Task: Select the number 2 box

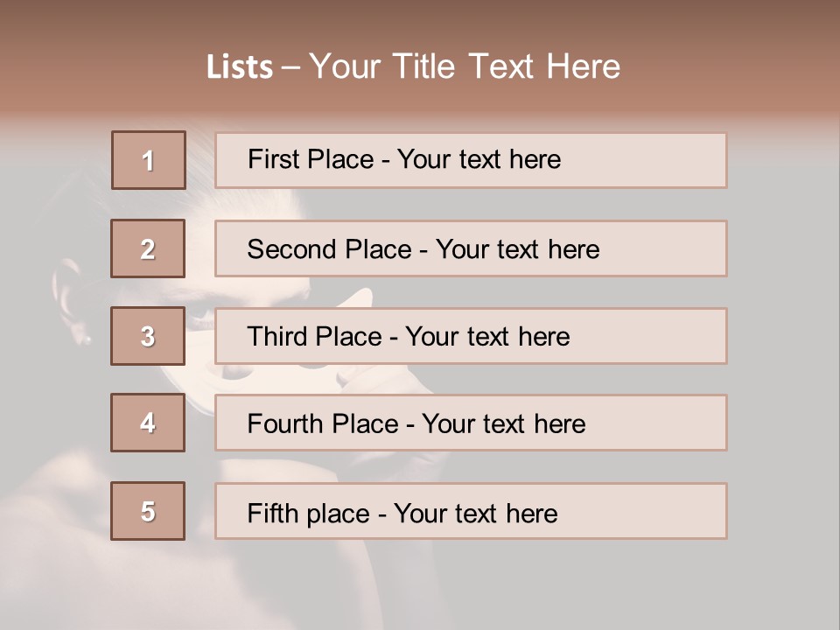Action: click(148, 248)
